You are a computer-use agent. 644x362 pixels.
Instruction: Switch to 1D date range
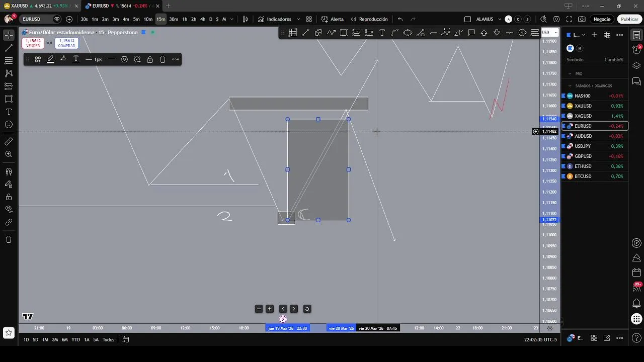[x=26, y=340]
